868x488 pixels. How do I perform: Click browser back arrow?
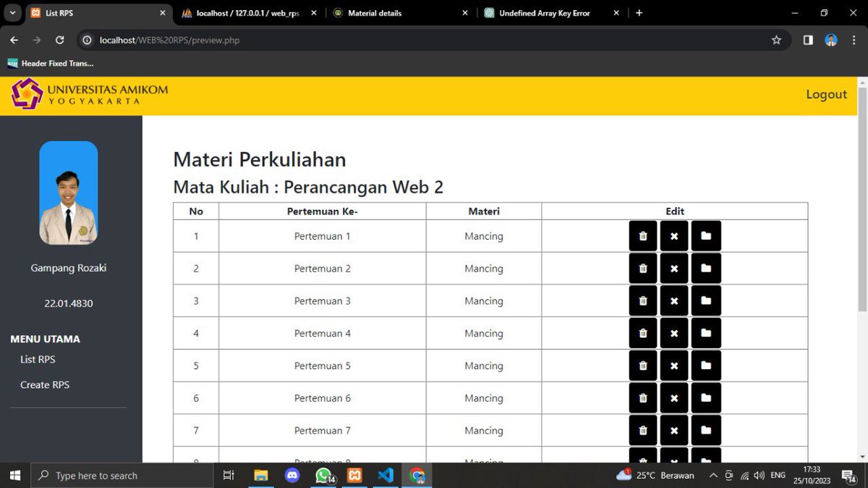[14, 40]
